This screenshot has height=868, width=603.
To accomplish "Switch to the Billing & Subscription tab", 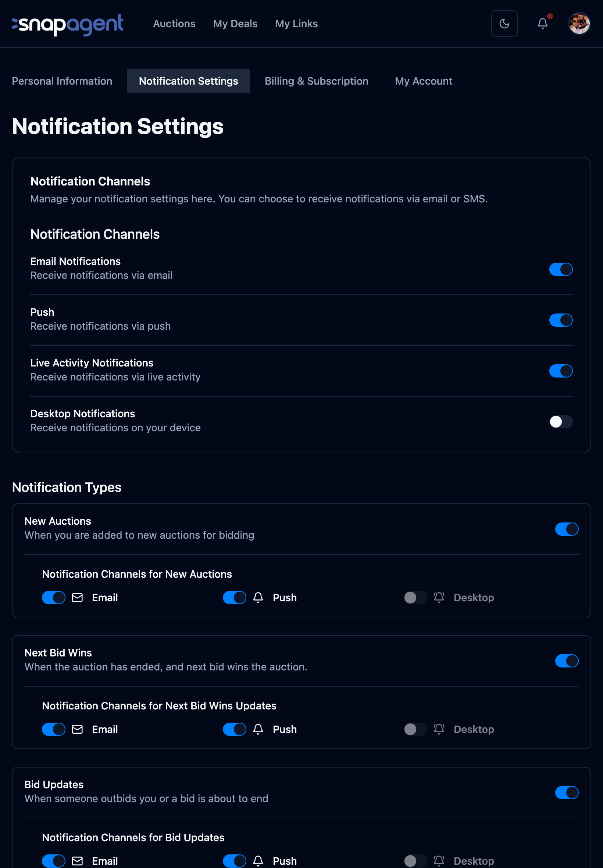I will point(316,81).
